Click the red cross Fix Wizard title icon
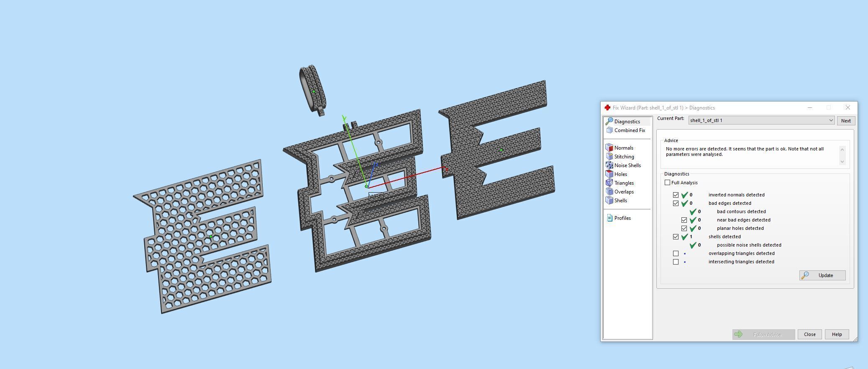Viewport: 868px width, 369px height. coord(607,108)
